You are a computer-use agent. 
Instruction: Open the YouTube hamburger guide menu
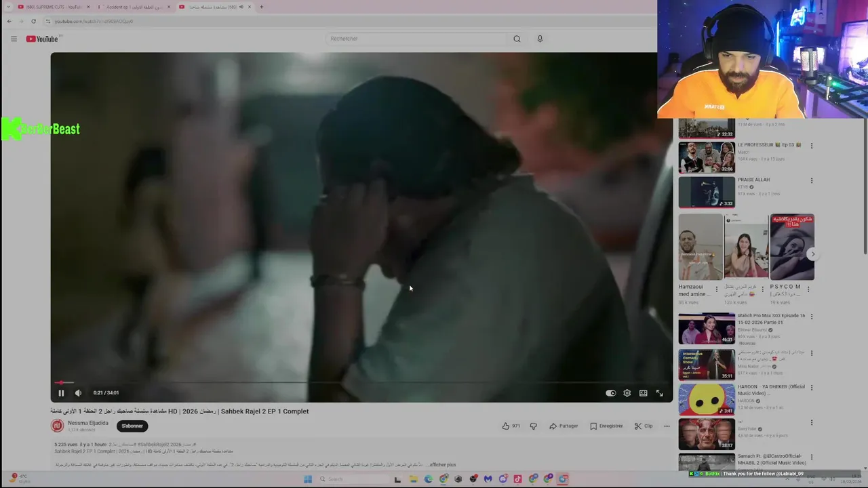point(14,39)
